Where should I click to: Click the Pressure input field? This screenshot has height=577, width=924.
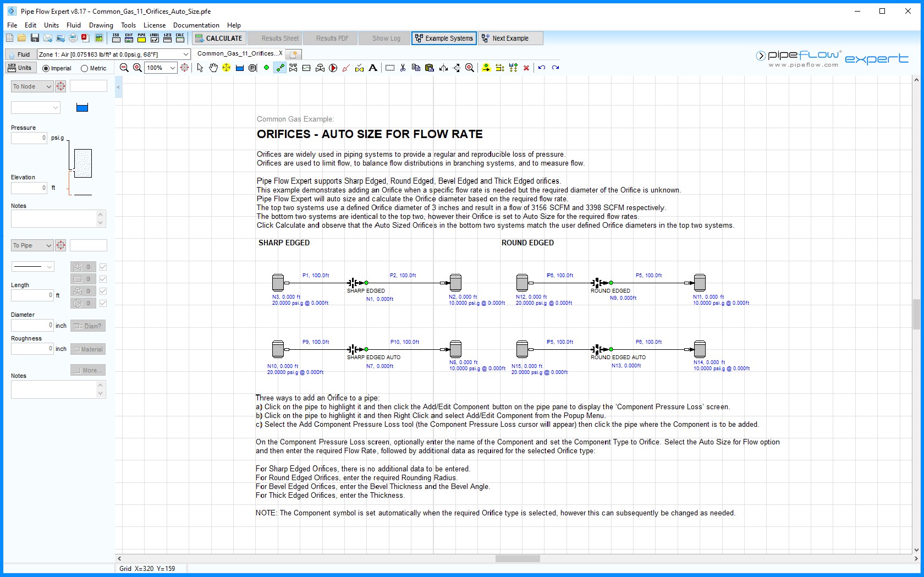click(29, 138)
